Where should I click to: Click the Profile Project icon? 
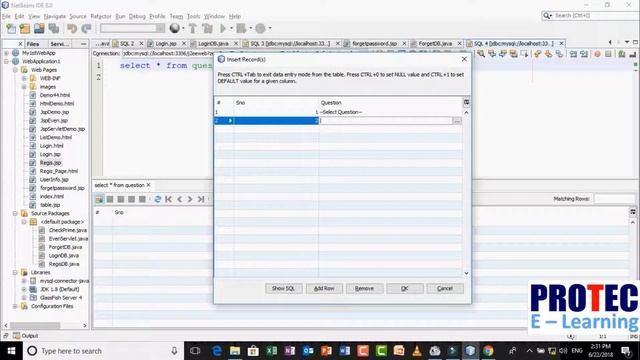260,28
